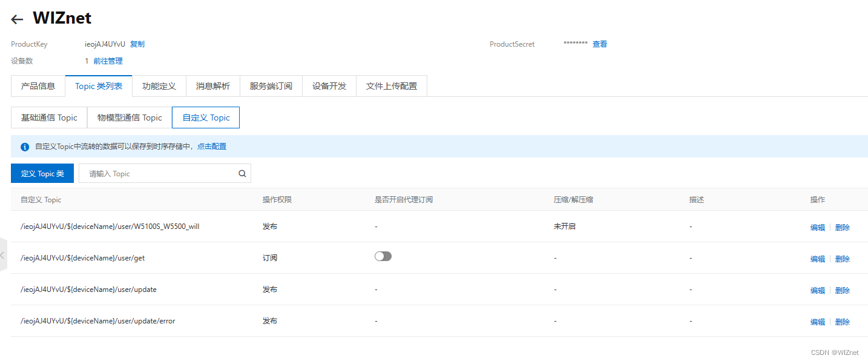Image resolution: width=868 pixels, height=361 pixels.
Task: Click the 未开启 compression status cell
Action: [565, 227]
